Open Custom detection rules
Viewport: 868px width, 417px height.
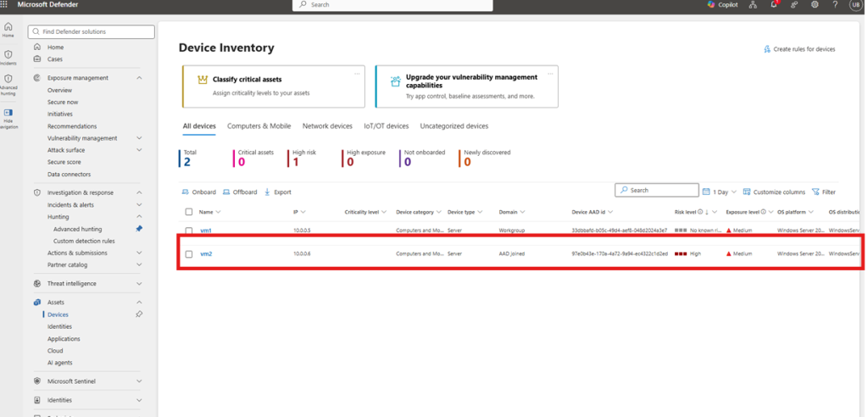tap(84, 241)
